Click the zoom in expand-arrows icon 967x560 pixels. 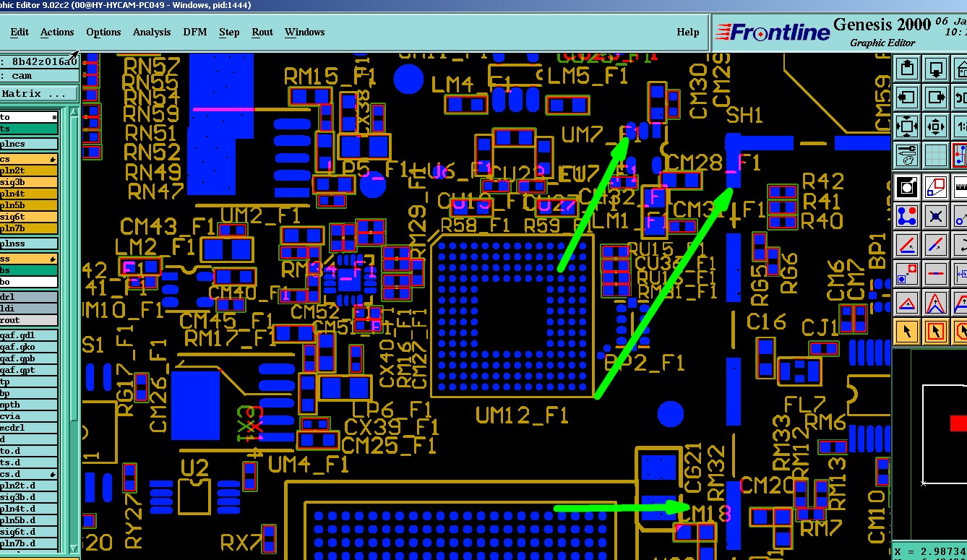(907, 126)
